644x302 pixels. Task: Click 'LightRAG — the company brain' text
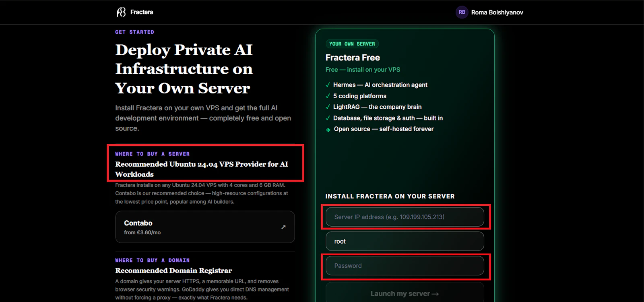[x=378, y=107]
